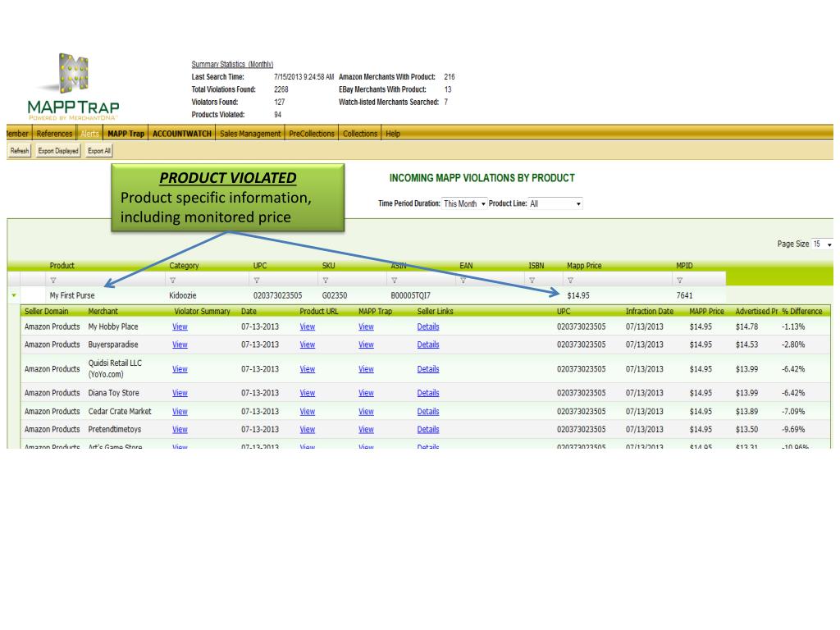Sort by the Infraction Date column header
This screenshot has width=840, height=630.
coord(650,311)
